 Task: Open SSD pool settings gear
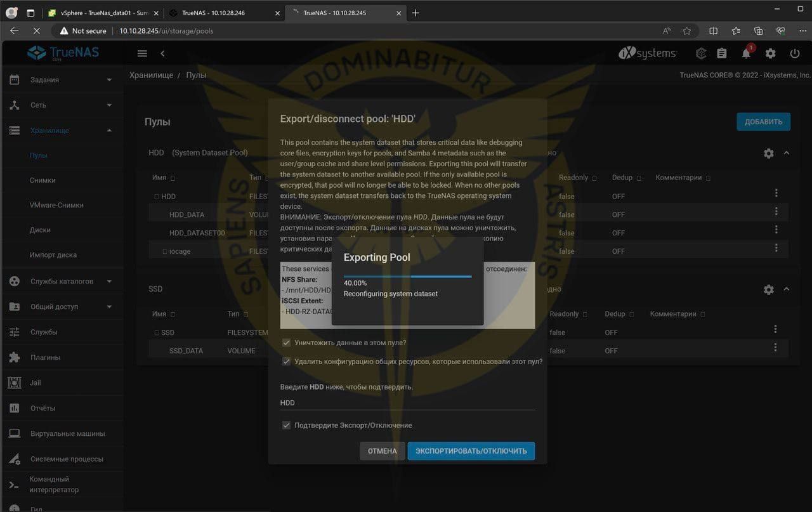tap(768, 289)
